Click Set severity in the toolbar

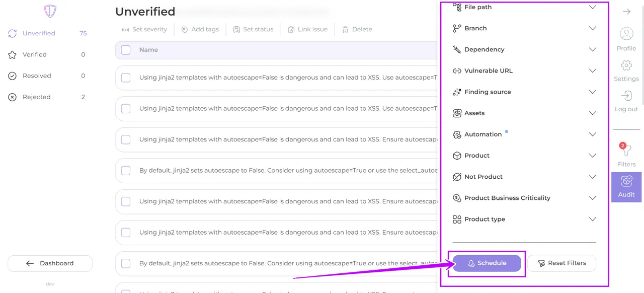pos(144,30)
